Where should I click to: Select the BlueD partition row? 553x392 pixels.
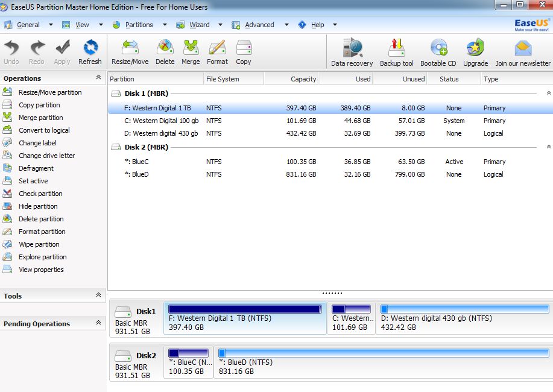[330, 174]
